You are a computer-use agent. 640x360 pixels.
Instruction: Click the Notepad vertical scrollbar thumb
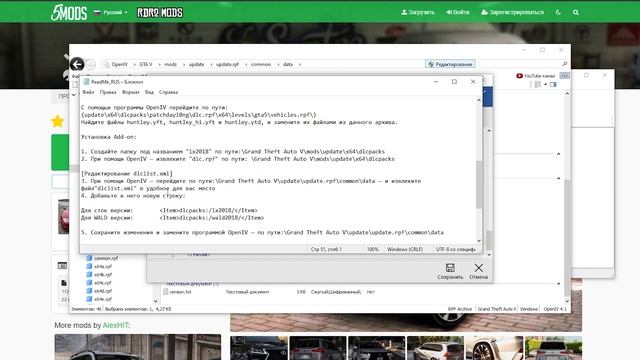pyautogui.click(x=479, y=184)
